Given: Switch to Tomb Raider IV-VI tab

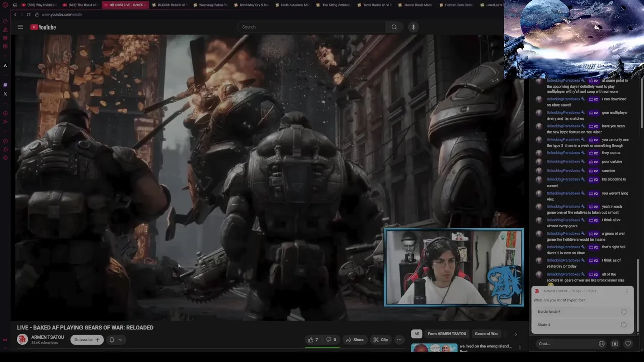Looking at the screenshot, I should click(374, 5).
